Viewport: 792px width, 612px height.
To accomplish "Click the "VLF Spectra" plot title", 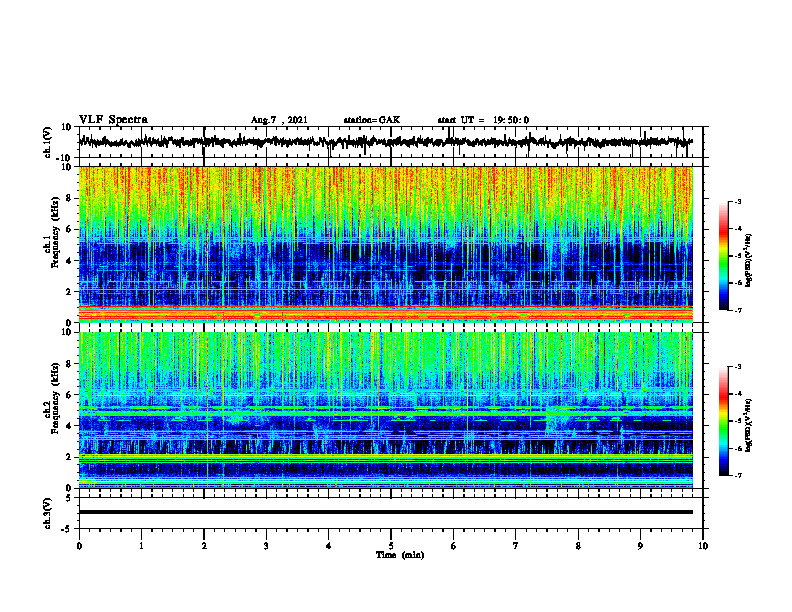I will [113, 120].
